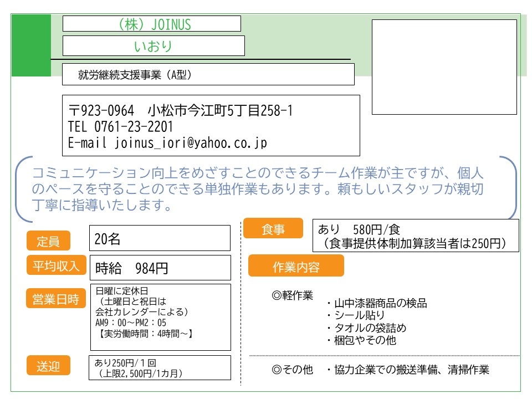Click the orange 送迎 label
Screen dimensions: 532x399
pos(49,365)
